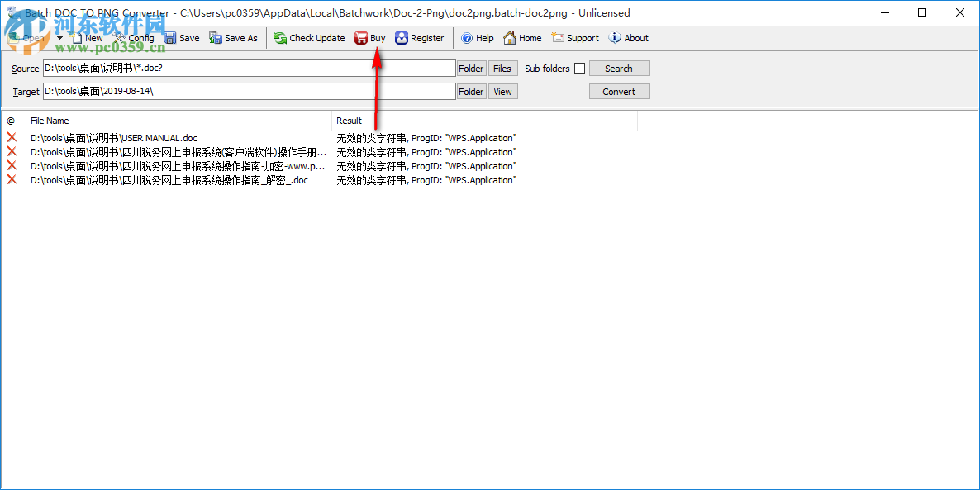The width and height of the screenshot is (980, 490).
Task: Open Register to enter license code
Action: (420, 37)
